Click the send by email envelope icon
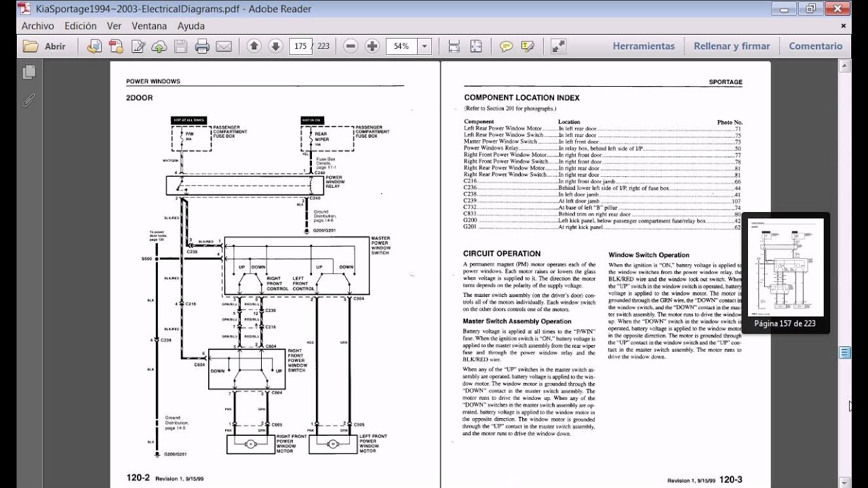Image resolution: width=868 pixels, height=488 pixels. tap(224, 46)
